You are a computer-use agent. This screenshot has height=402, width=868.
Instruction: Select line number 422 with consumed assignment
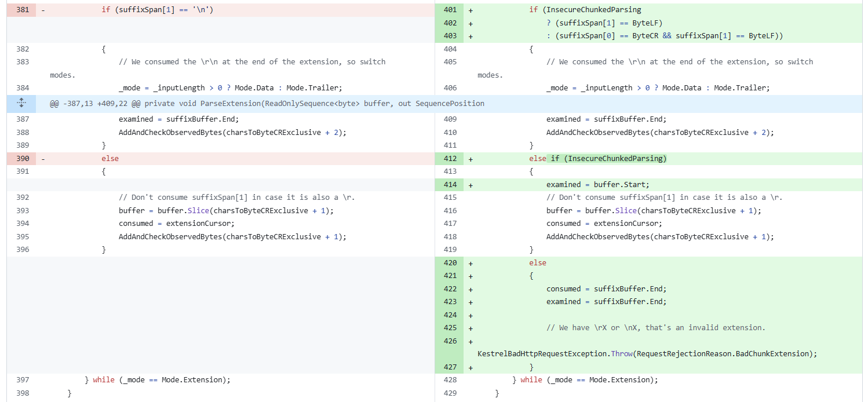pos(451,288)
